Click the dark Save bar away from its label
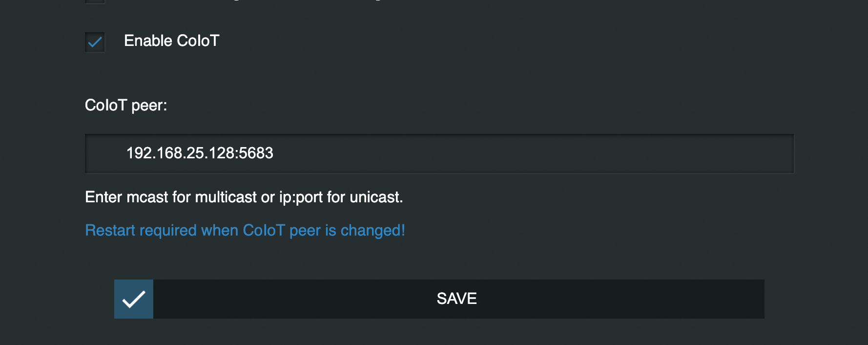 click(x=635, y=299)
